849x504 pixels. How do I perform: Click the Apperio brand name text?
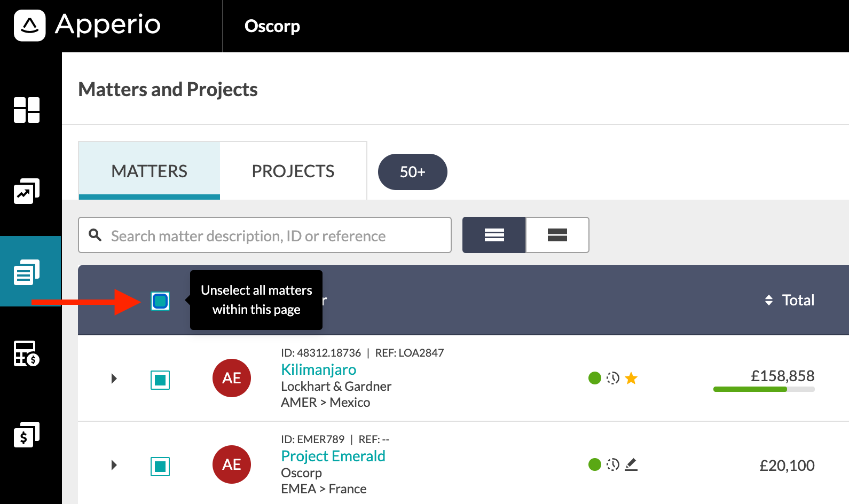click(x=108, y=25)
